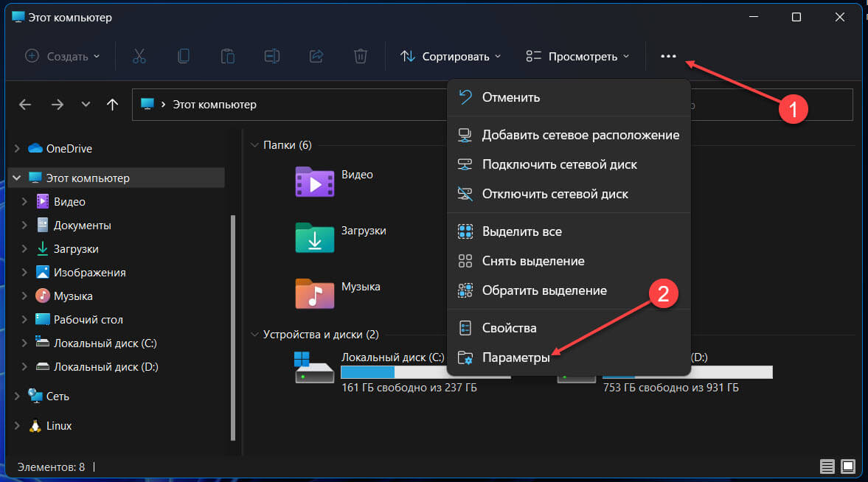Screen dimensions: 868x482
Task: Expand Локальный диск (C:) in sidebar tree
Action: [24, 343]
